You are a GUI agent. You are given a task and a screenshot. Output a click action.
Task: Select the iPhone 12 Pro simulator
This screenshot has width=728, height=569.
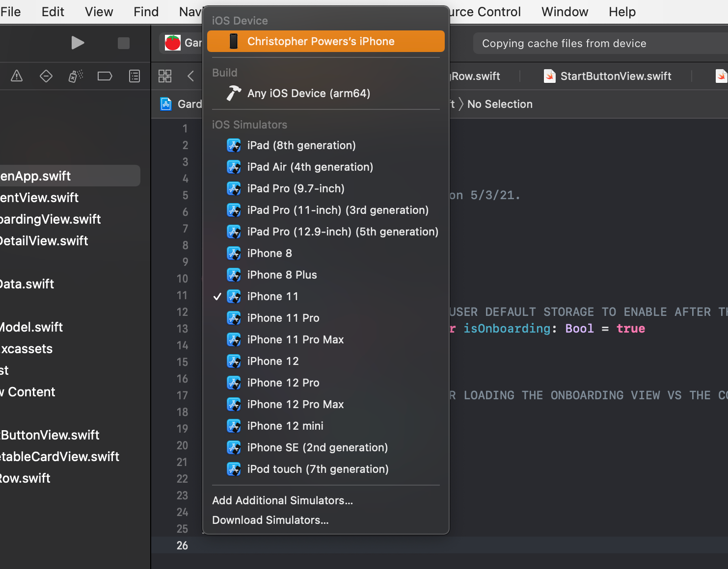(x=326, y=383)
